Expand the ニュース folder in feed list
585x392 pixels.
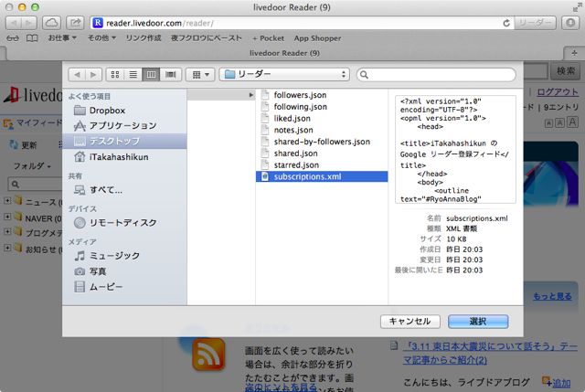[7, 201]
